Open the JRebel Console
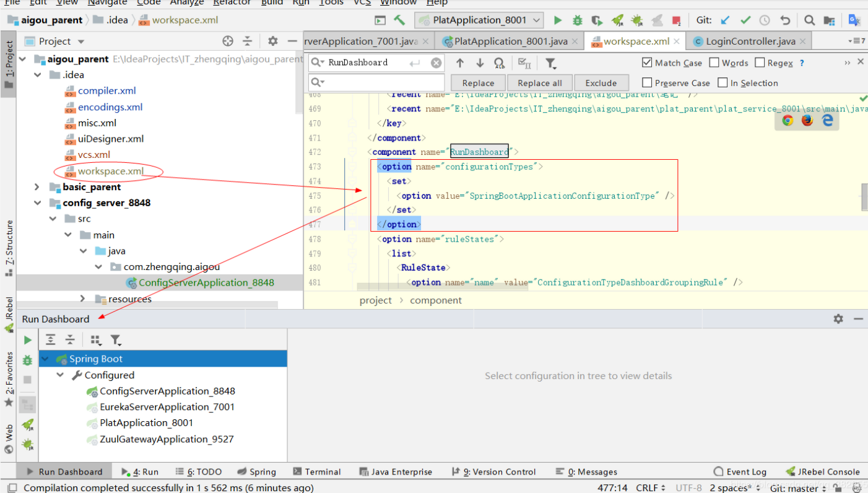The image size is (868, 493). pos(822,471)
